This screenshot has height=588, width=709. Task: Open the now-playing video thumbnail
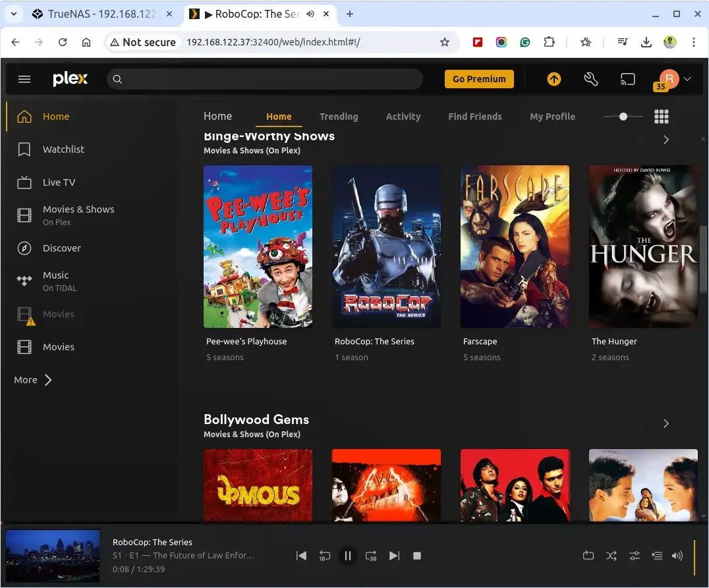click(53, 556)
